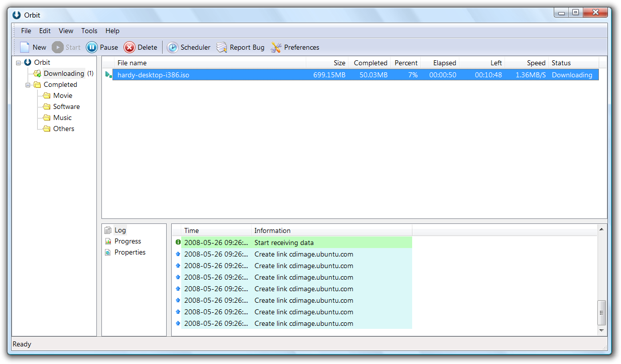
Task: Click the New download page icon
Action: (25, 47)
